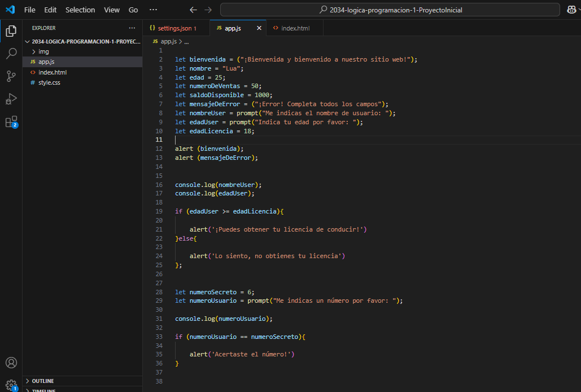This screenshot has height=392, width=581.
Task: Click edadLicencia declaration on line 10
Action: (211, 131)
